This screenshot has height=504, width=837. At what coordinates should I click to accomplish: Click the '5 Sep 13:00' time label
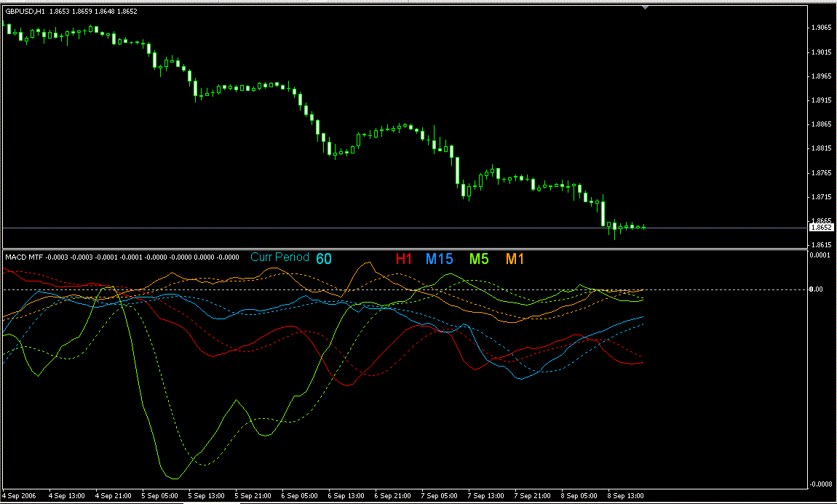207,495
